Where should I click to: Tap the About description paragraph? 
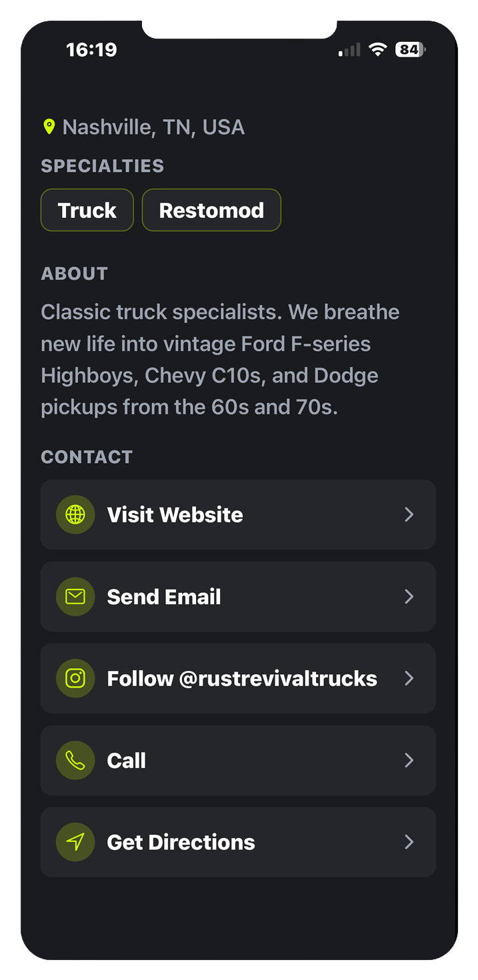pyautogui.click(x=220, y=360)
